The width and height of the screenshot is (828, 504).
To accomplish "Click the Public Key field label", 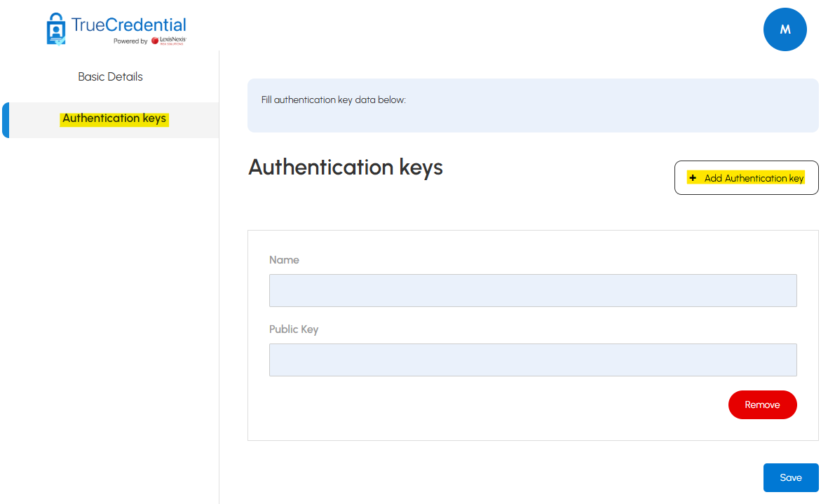I will [x=294, y=329].
